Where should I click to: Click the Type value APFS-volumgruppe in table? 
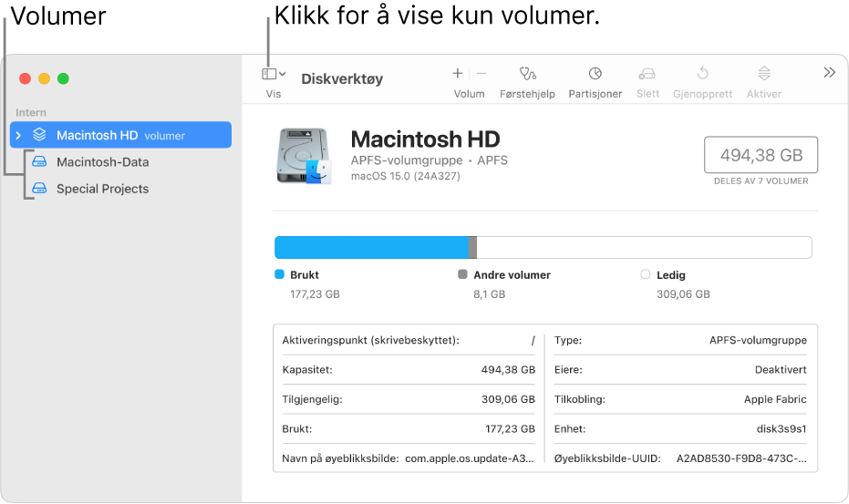[758, 340]
